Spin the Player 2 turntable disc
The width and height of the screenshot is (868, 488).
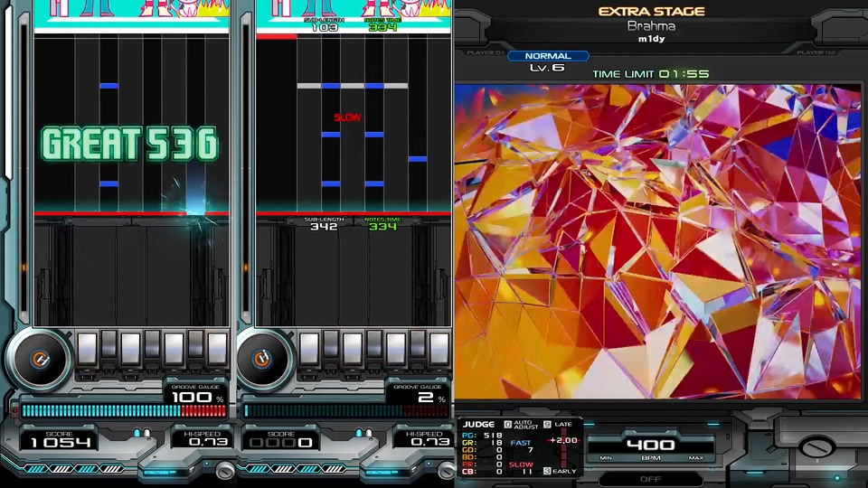[262, 360]
